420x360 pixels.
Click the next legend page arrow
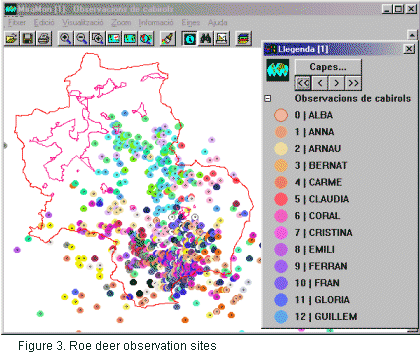[337, 83]
